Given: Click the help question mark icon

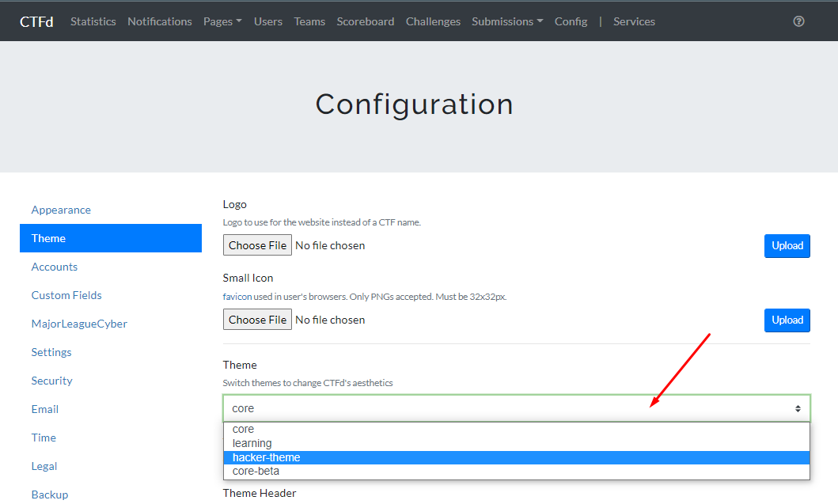Looking at the screenshot, I should [798, 21].
